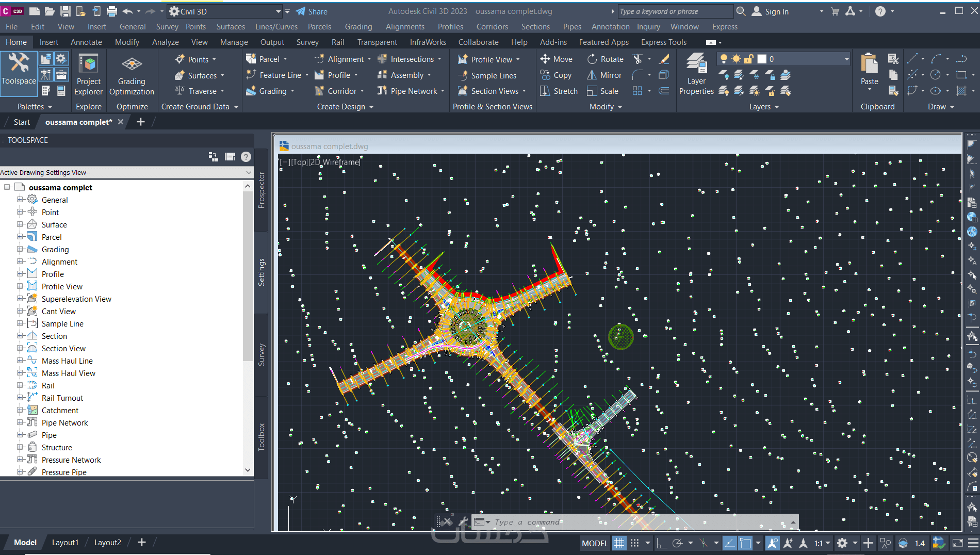Select the Line draw tool
Viewport: 980px width, 555px height.
point(912,59)
